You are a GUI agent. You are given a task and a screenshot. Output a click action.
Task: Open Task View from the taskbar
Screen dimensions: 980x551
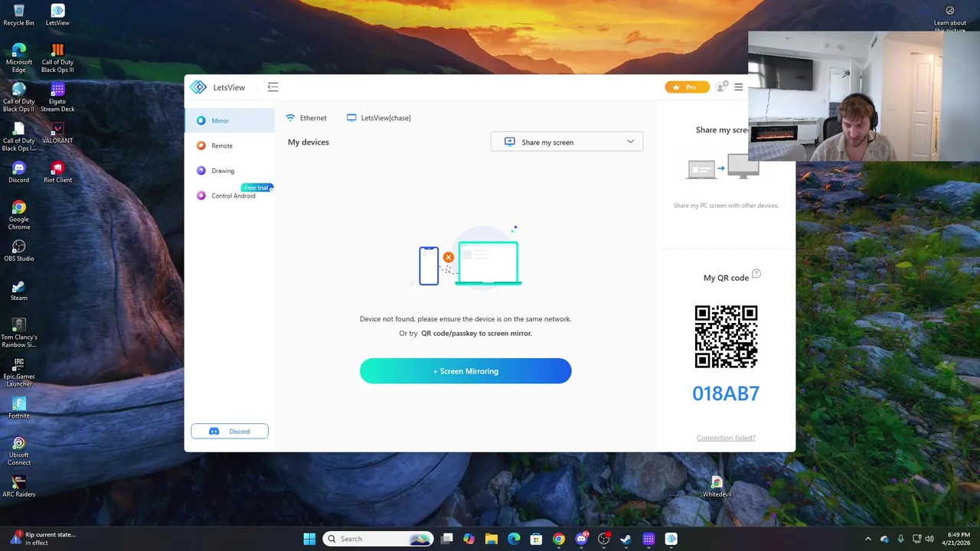[447, 539]
